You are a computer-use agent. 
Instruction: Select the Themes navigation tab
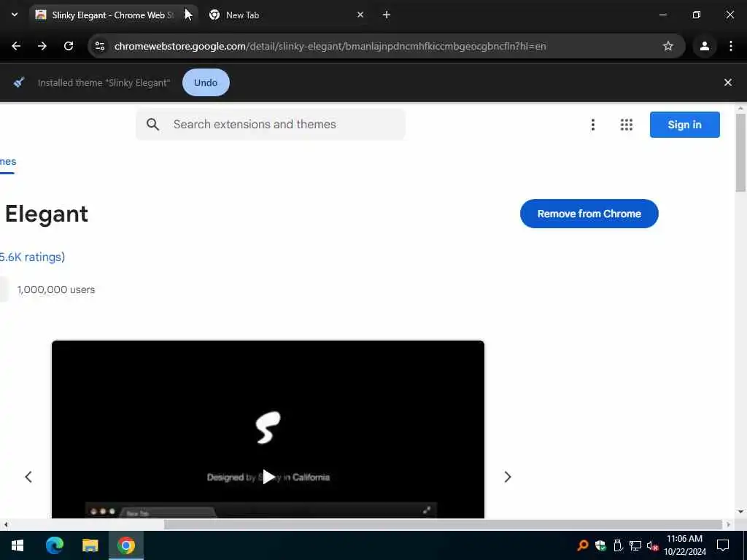(x=8, y=161)
